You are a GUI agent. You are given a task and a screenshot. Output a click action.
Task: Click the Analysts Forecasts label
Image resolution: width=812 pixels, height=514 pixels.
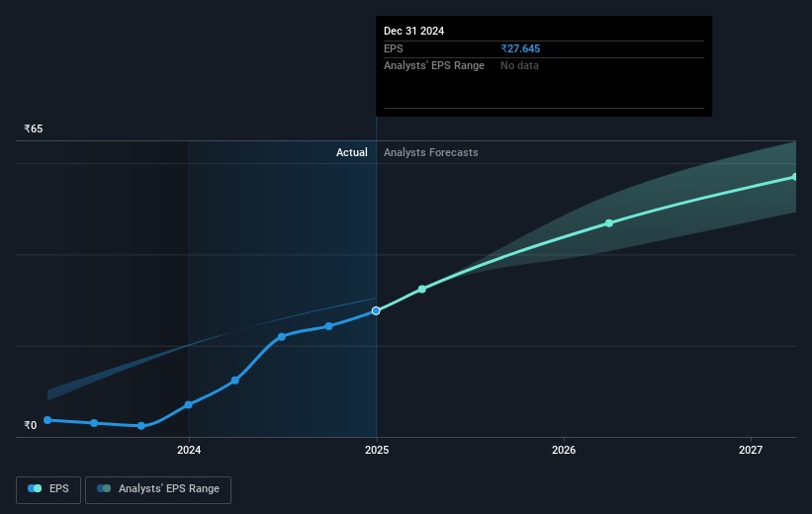tap(431, 152)
